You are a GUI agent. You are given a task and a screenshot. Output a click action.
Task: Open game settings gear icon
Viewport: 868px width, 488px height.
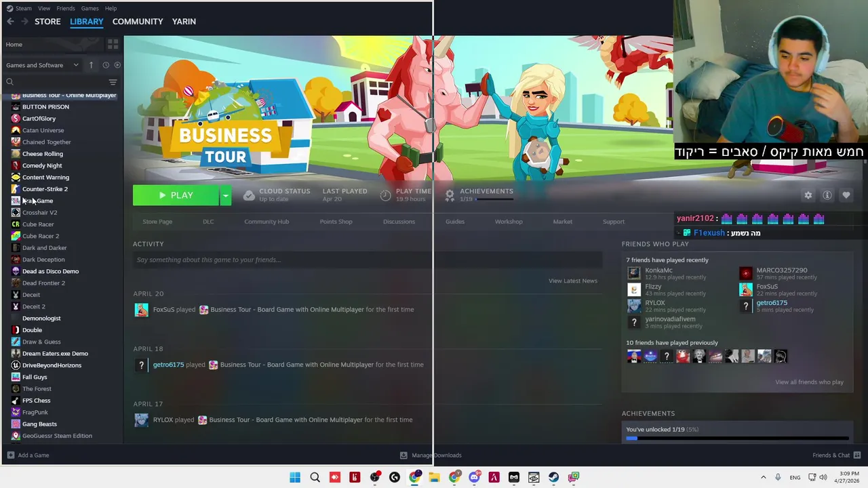click(808, 195)
